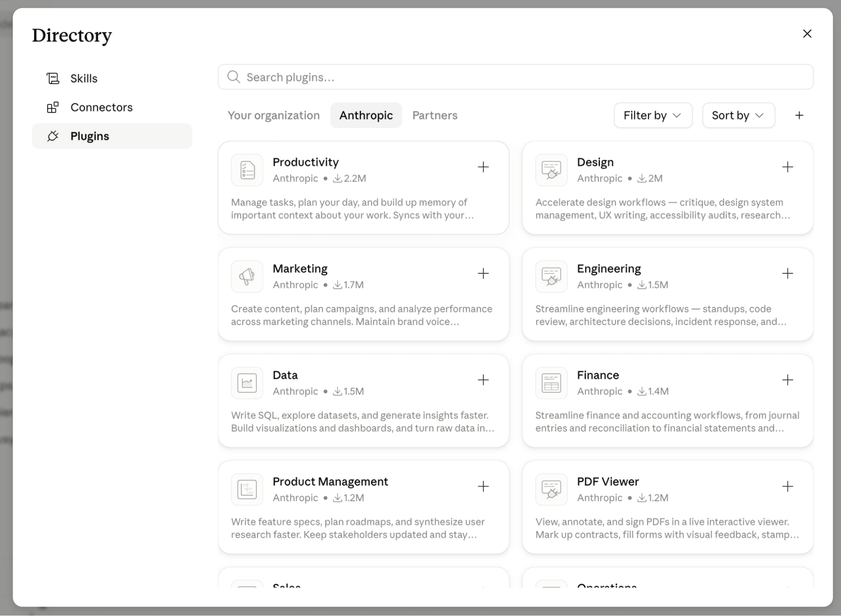Image resolution: width=841 pixels, height=616 pixels.
Task: Click the Connectors grid icon in sidebar
Action: click(x=53, y=107)
